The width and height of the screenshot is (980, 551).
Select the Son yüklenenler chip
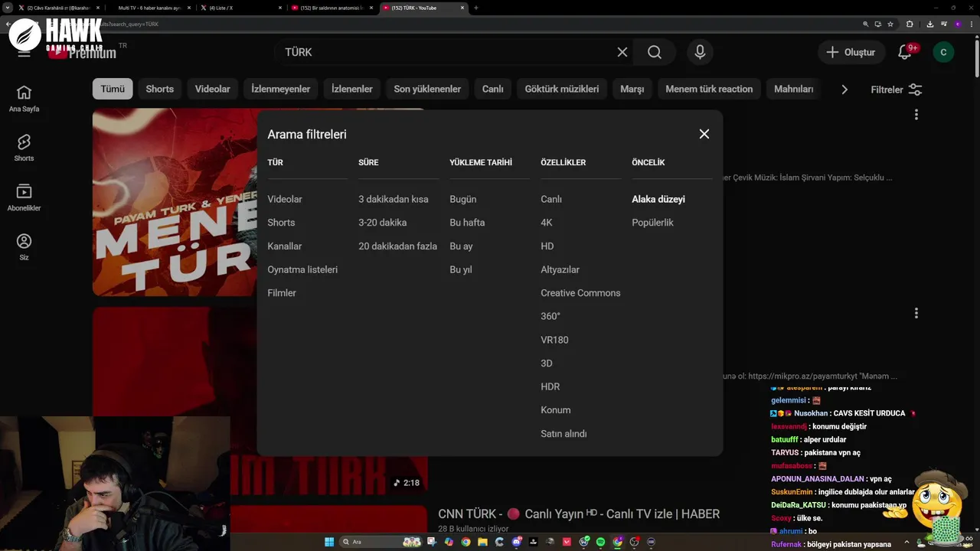point(427,89)
